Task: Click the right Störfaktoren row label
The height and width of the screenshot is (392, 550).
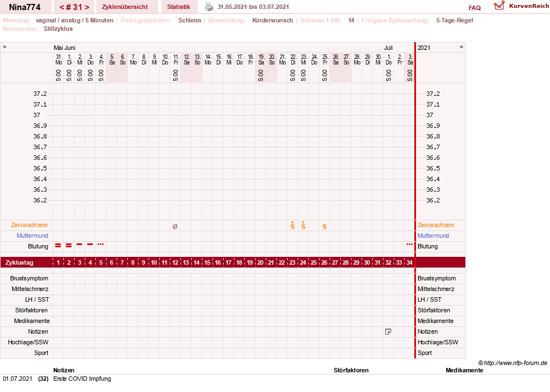Action: click(434, 310)
